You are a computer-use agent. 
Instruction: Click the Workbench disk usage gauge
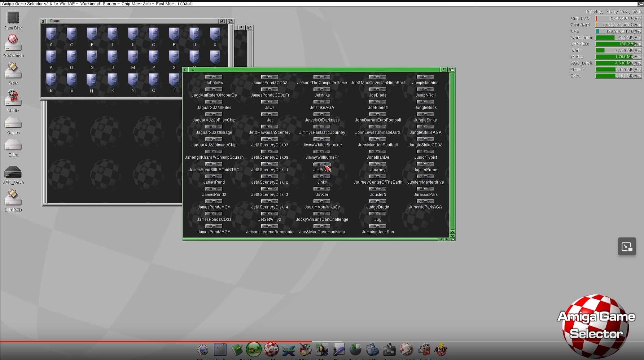tap(618, 38)
